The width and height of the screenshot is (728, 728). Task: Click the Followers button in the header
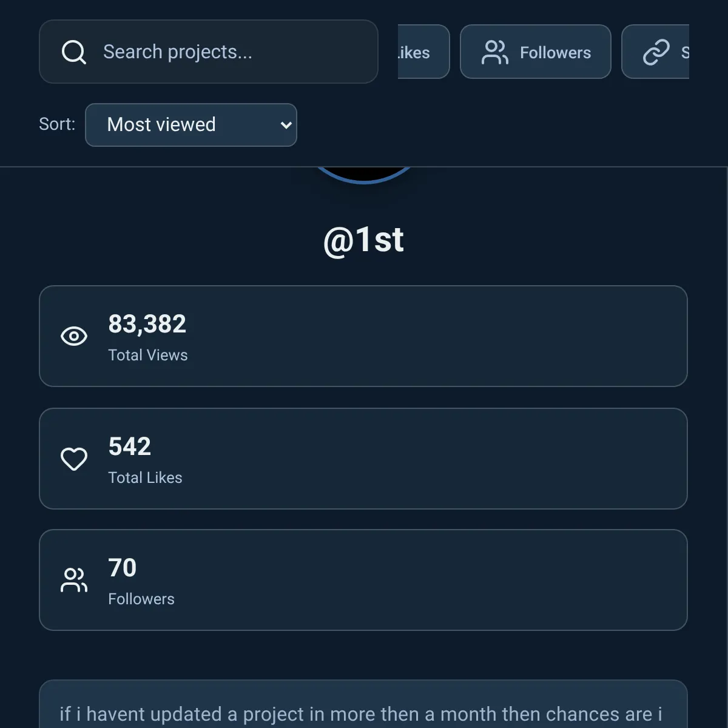click(x=535, y=52)
